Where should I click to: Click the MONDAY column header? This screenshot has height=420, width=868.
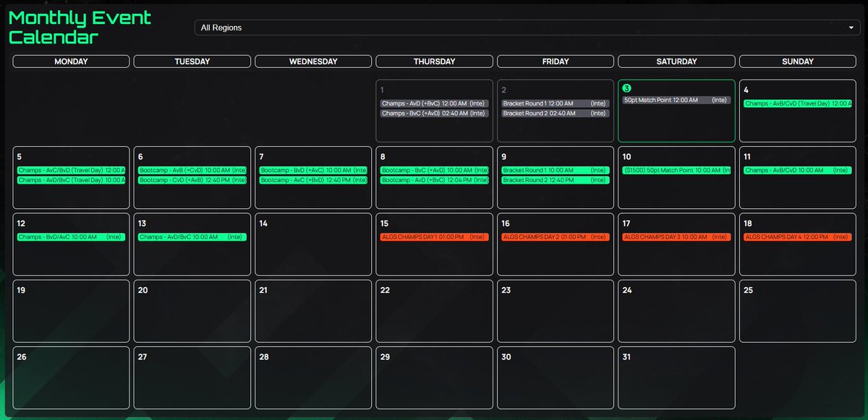(71, 61)
